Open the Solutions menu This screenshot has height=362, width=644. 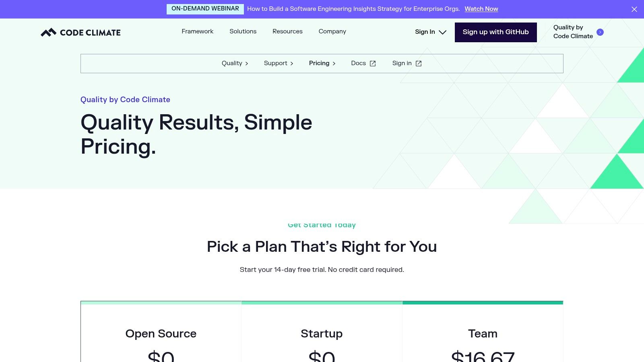[x=243, y=31]
